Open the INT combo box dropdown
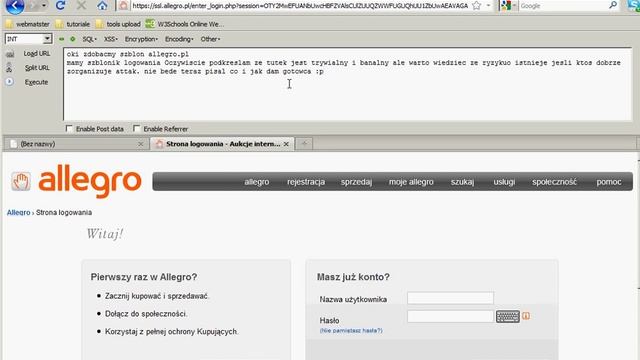The image size is (640, 360). (x=47, y=39)
